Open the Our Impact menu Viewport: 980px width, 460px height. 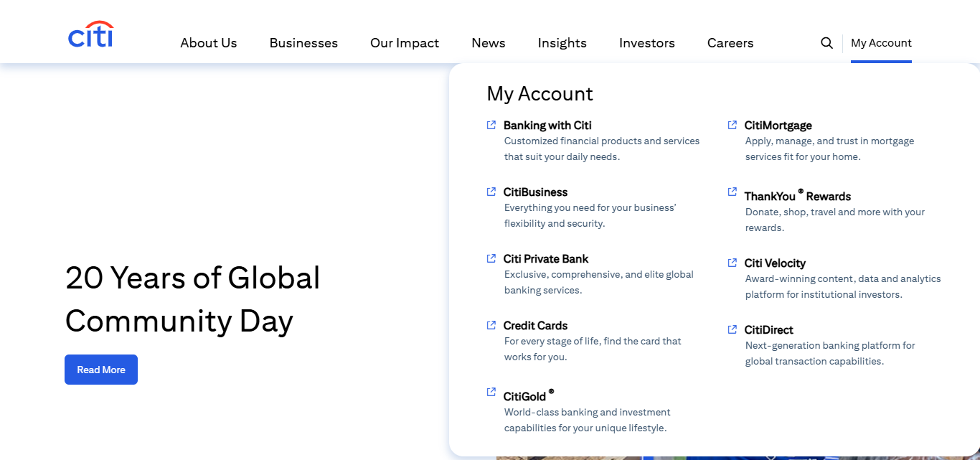pyautogui.click(x=405, y=43)
